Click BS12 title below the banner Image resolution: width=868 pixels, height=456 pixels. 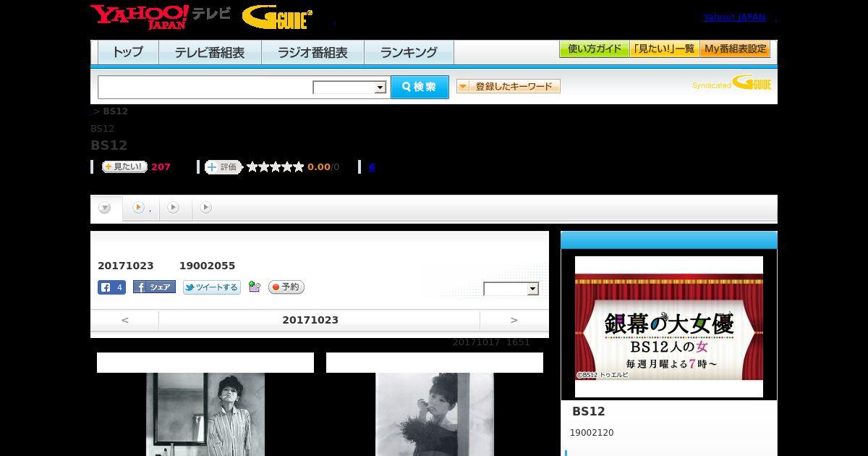pos(589,412)
